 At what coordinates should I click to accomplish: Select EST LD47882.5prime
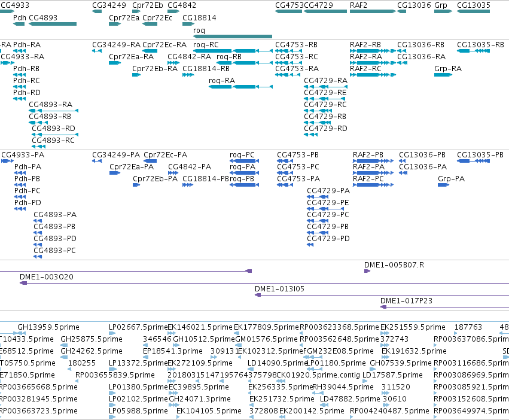point(350,399)
